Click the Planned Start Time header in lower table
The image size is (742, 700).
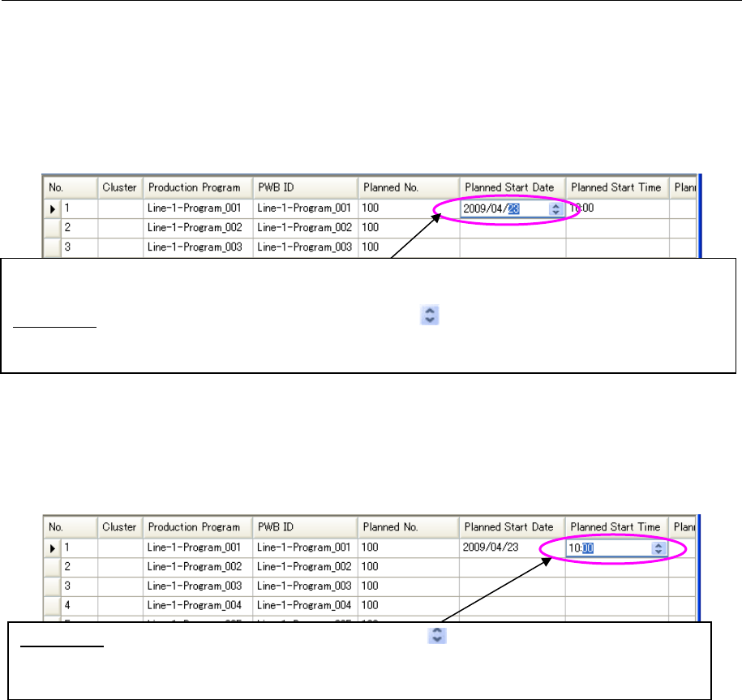coord(616,526)
